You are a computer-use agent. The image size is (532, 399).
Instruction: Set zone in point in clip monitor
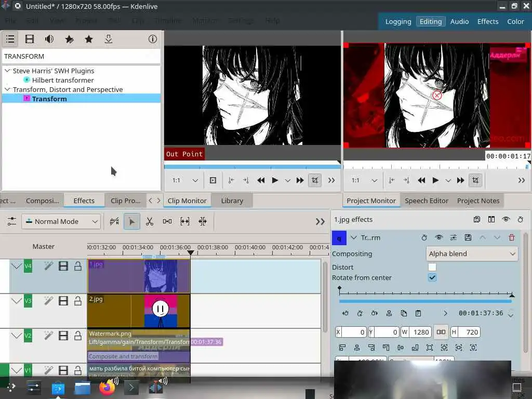click(231, 180)
